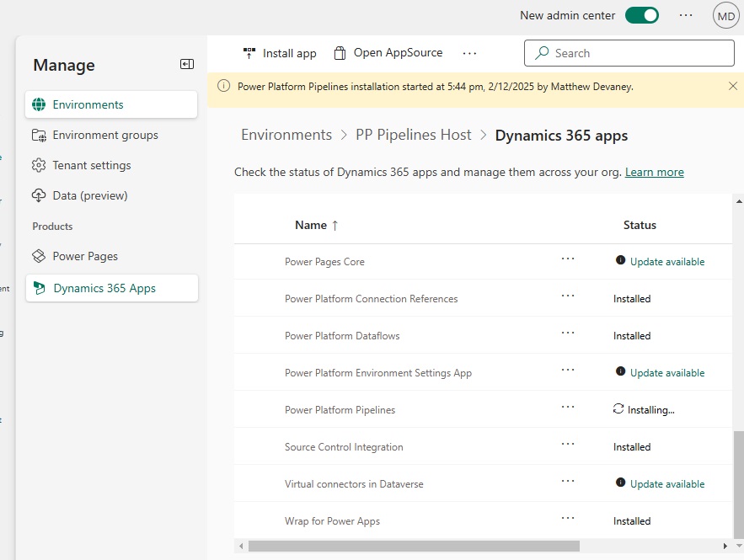Image resolution: width=744 pixels, height=560 pixels.
Task: Select Source Control Integration name
Action: 344,447
